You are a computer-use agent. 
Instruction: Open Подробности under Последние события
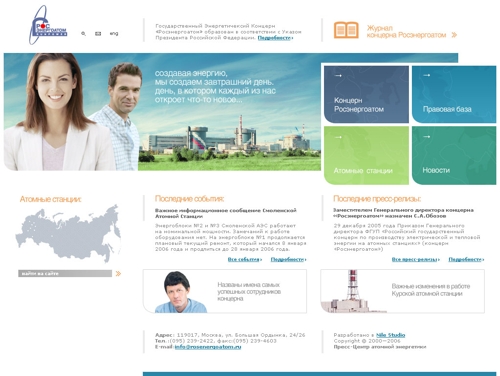(288, 259)
